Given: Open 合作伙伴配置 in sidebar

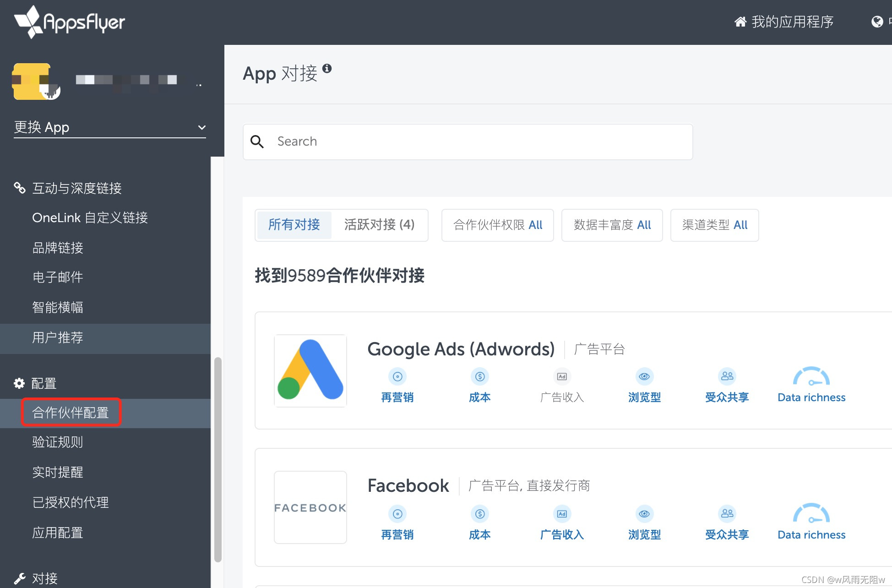Looking at the screenshot, I should 71,413.
